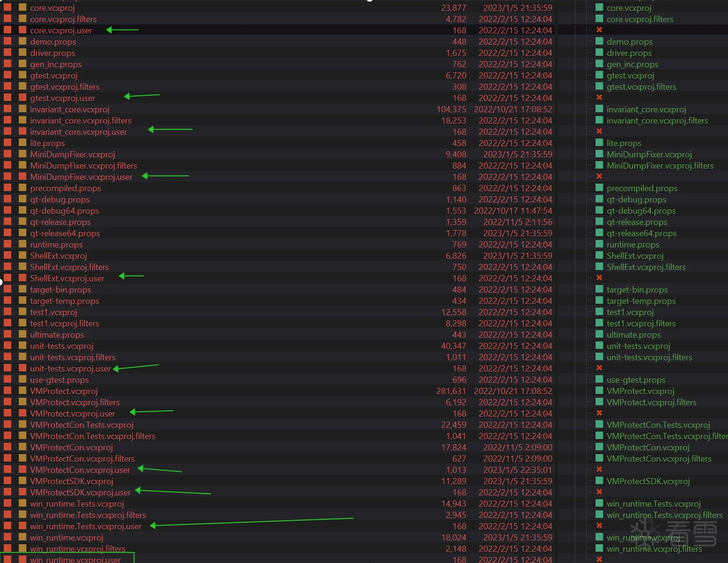Click the file icon beside VMProtectSDK.vcxproj.user
728x563 pixels.
click(x=23, y=492)
